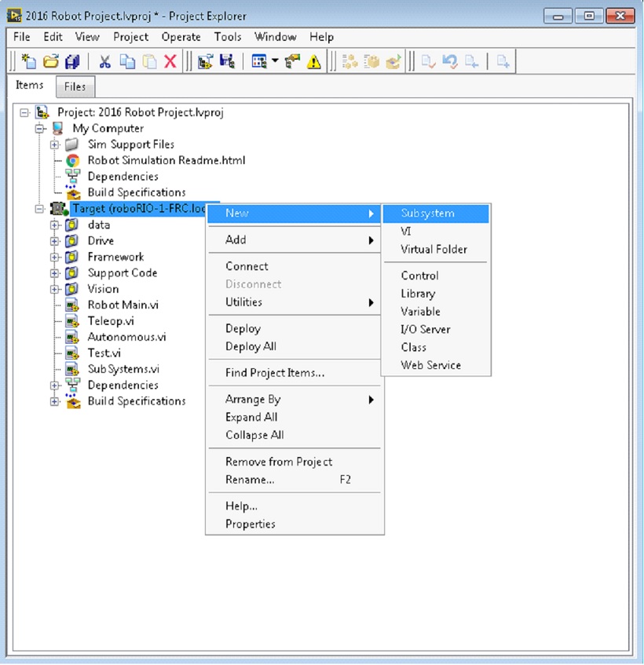Click the Open Project folder icon

(x=51, y=62)
